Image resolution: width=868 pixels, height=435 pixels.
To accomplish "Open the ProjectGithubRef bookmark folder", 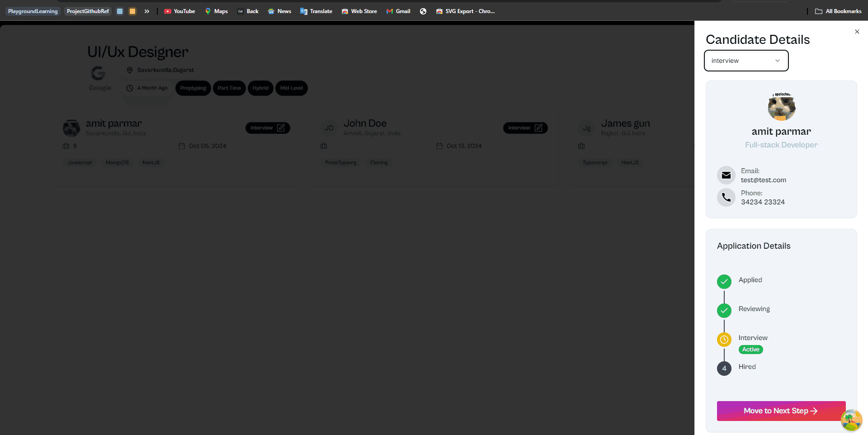I will tap(88, 11).
